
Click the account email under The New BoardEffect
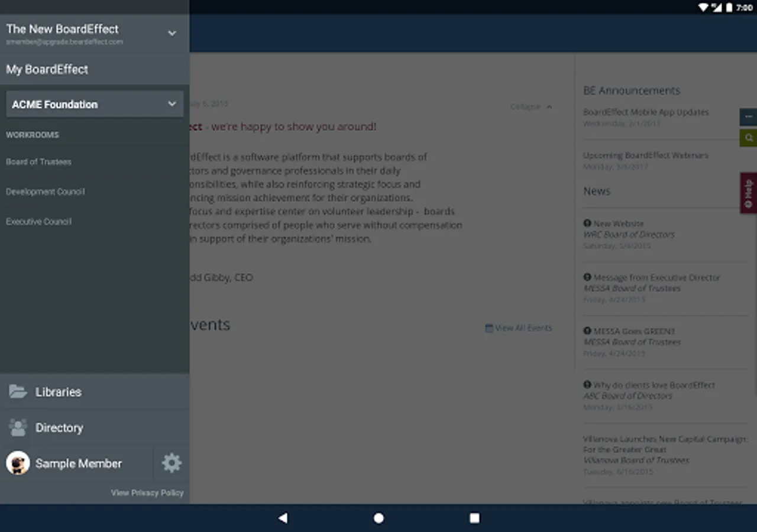tap(64, 42)
